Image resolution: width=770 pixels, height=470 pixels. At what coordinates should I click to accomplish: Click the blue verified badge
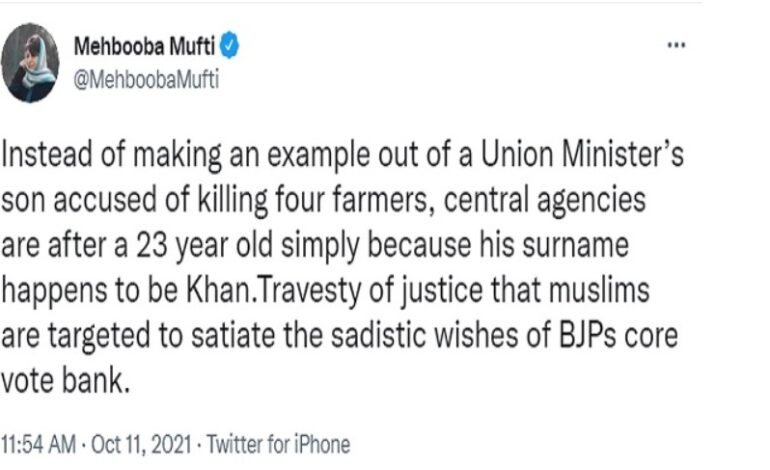tap(228, 46)
